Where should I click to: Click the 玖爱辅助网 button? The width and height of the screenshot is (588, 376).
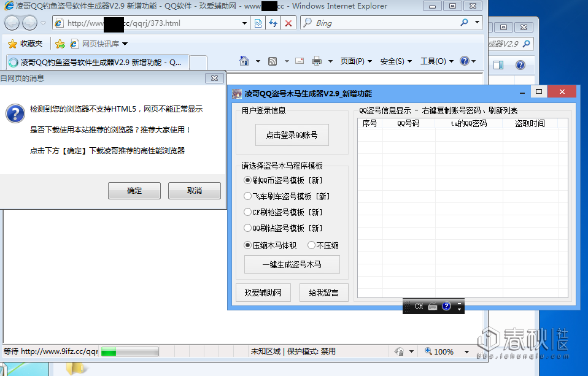tap(263, 293)
